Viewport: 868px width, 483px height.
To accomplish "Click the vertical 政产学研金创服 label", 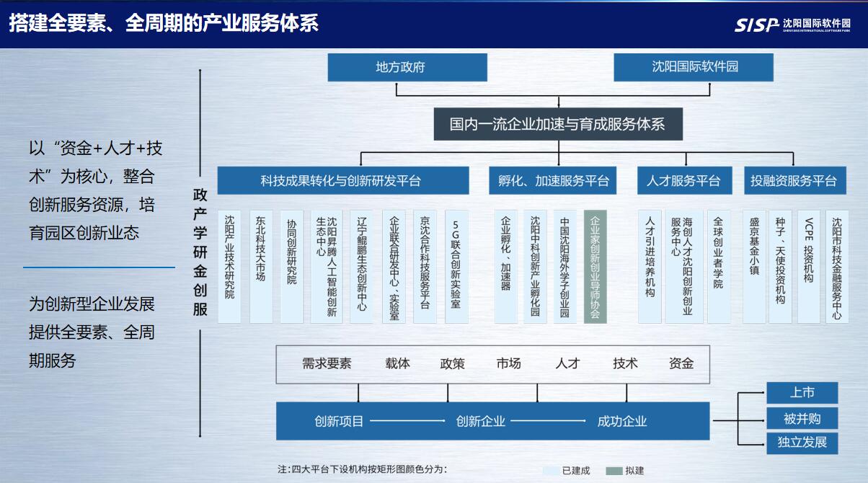I will click(200, 253).
